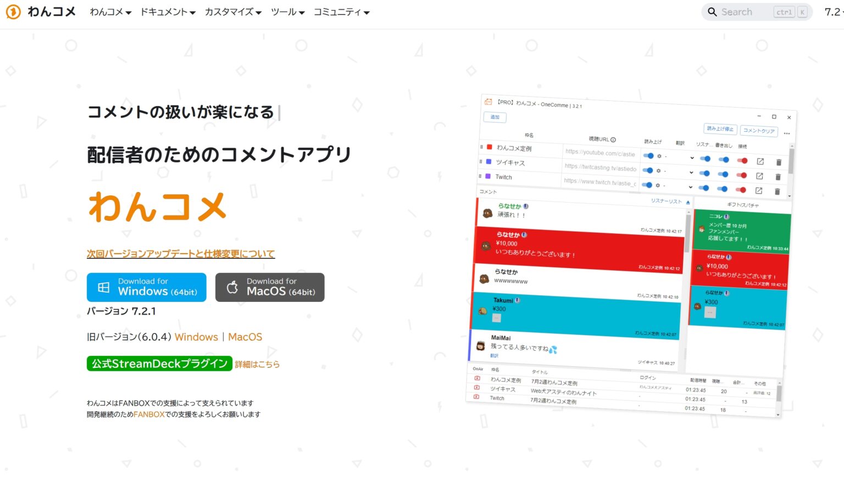Click Download for Windows 64bit button

click(146, 287)
